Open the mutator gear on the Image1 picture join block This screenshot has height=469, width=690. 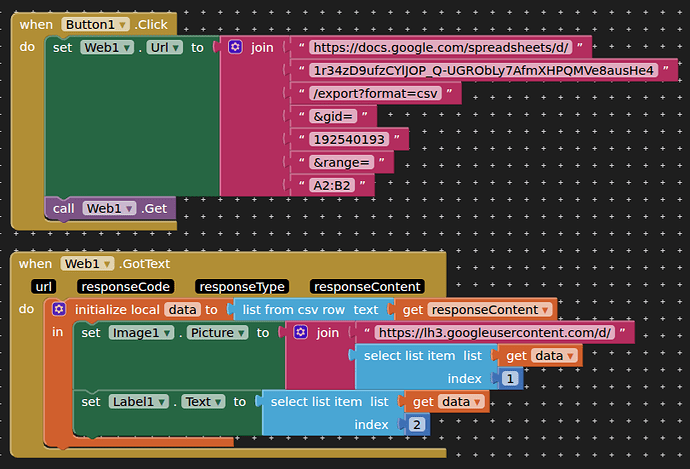tap(301, 333)
